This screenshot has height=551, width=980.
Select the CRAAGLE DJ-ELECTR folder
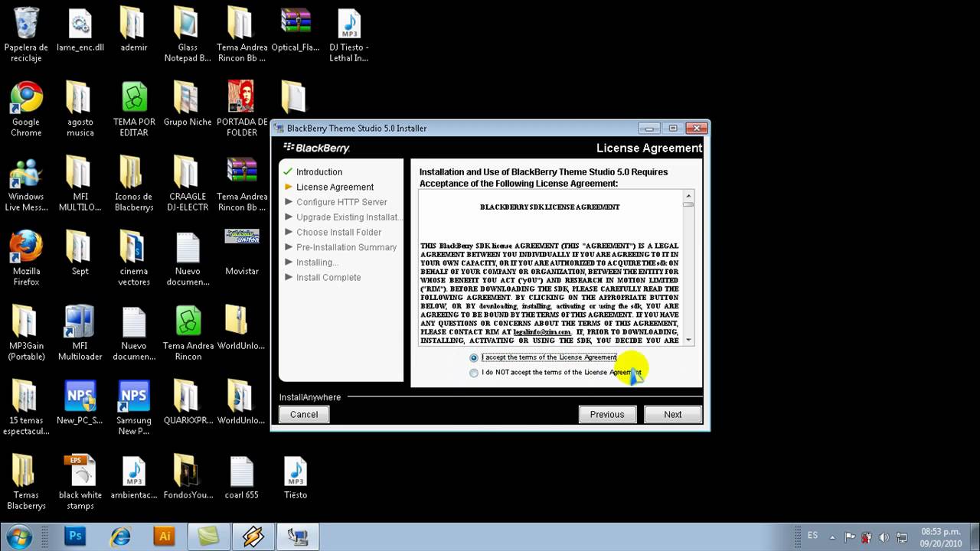click(188, 184)
